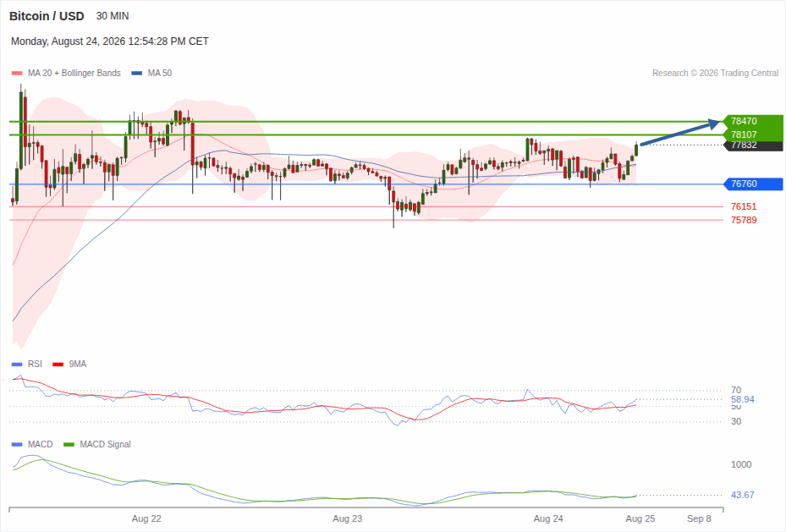
Task: Click the 77832 current price tag
Action: (753, 145)
